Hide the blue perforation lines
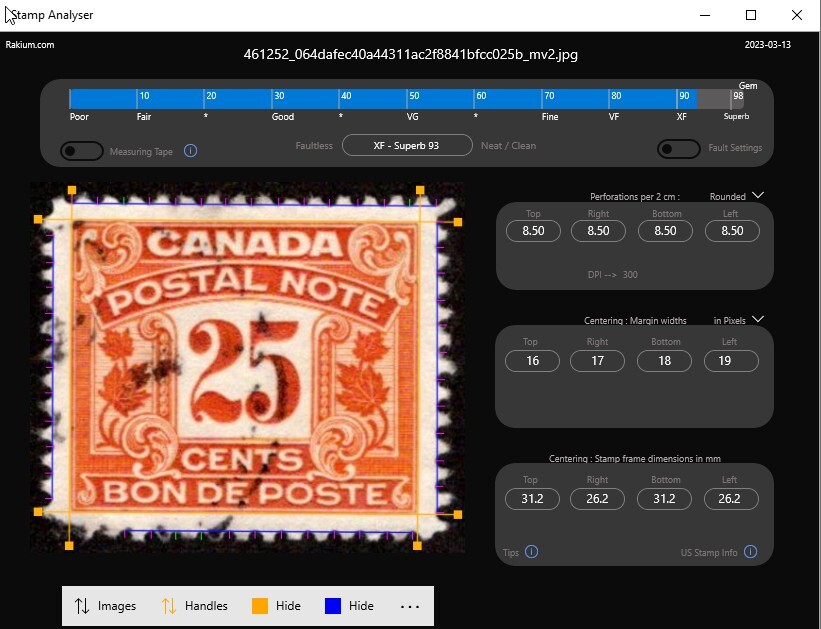821x629 pixels. (349, 606)
